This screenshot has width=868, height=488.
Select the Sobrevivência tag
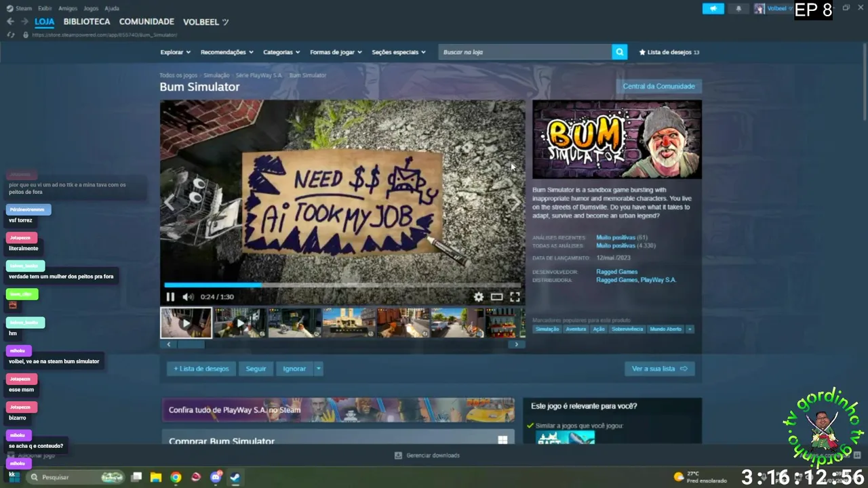click(627, 329)
